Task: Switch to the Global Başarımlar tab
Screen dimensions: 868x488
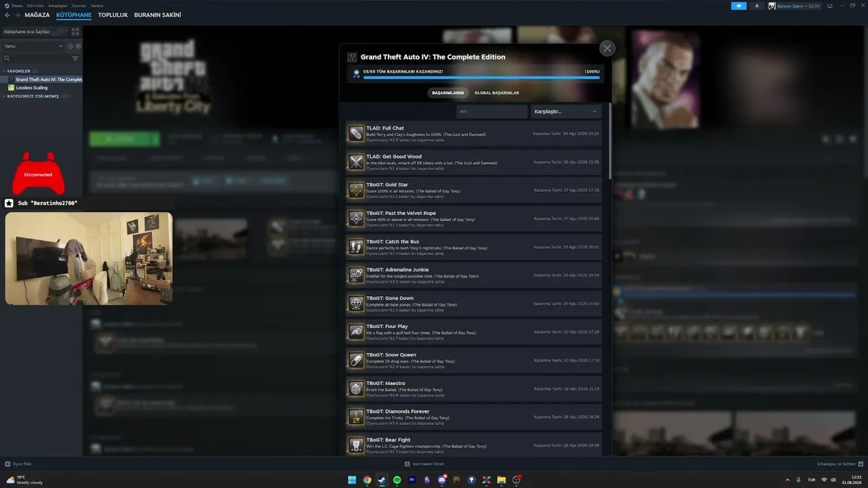Action: (x=496, y=93)
